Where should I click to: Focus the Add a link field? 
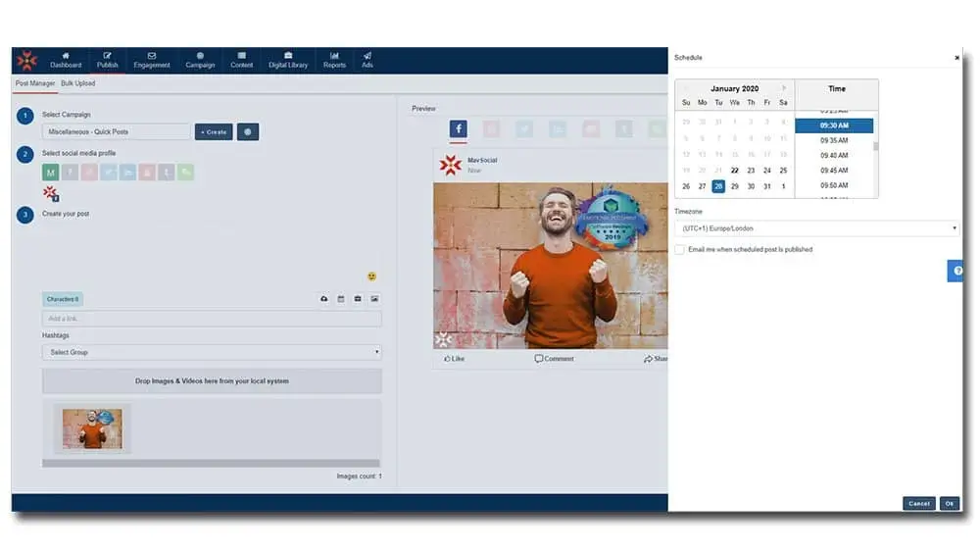click(x=212, y=319)
